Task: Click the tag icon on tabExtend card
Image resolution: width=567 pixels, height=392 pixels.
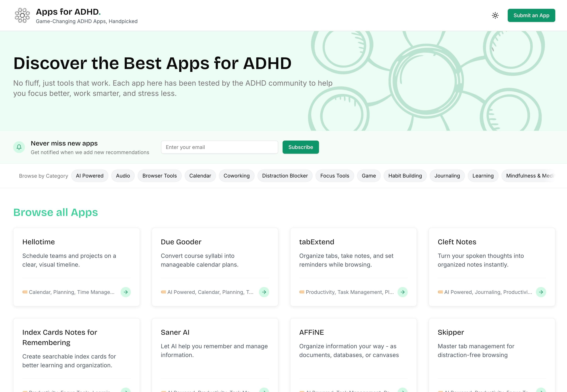Action: coord(302,292)
